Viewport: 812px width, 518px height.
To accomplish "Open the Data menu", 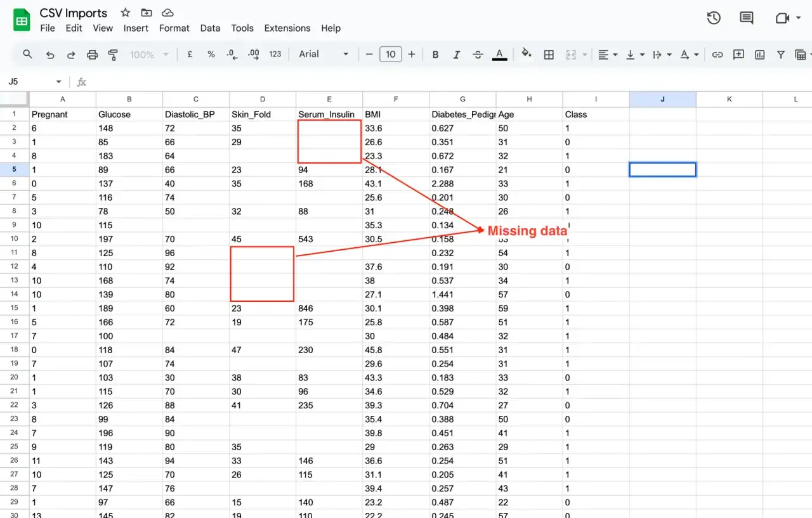I will click(210, 28).
